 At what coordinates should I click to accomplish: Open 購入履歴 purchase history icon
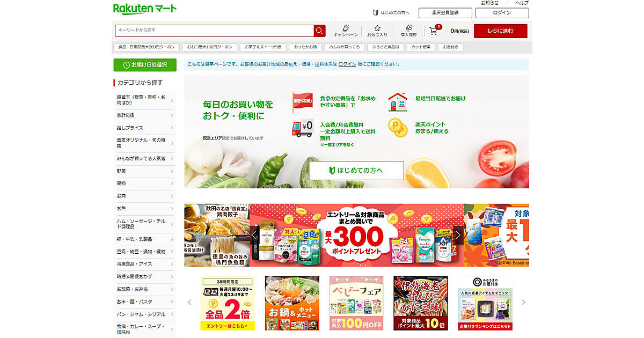[x=408, y=31]
